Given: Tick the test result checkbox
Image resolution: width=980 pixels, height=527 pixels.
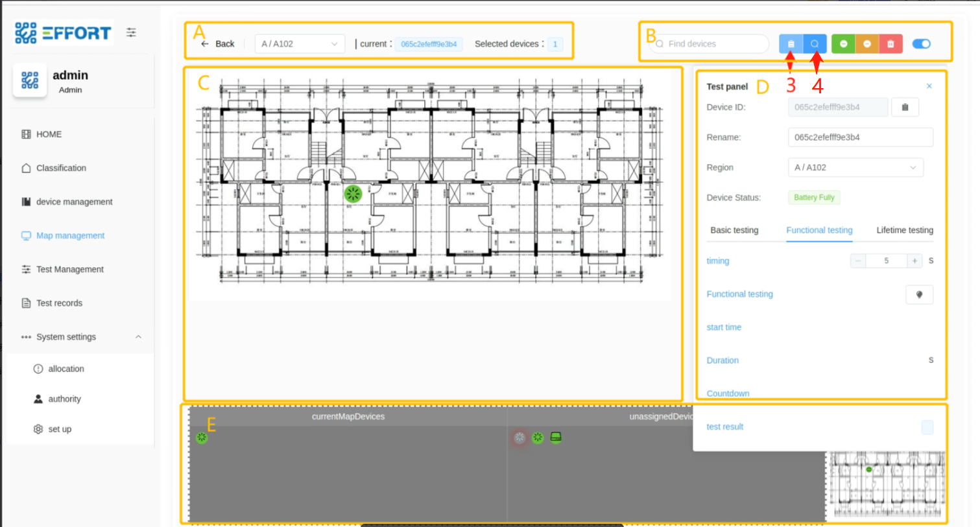Looking at the screenshot, I should click(x=927, y=427).
